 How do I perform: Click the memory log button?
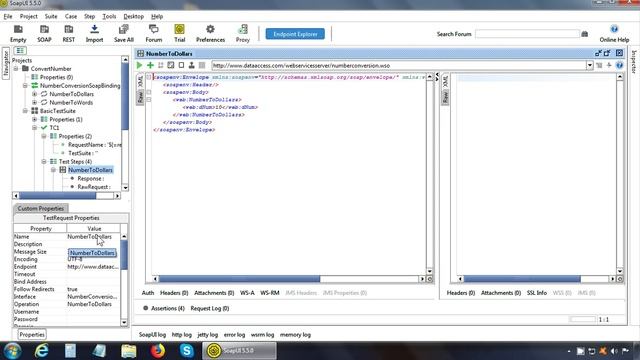click(295, 335)
